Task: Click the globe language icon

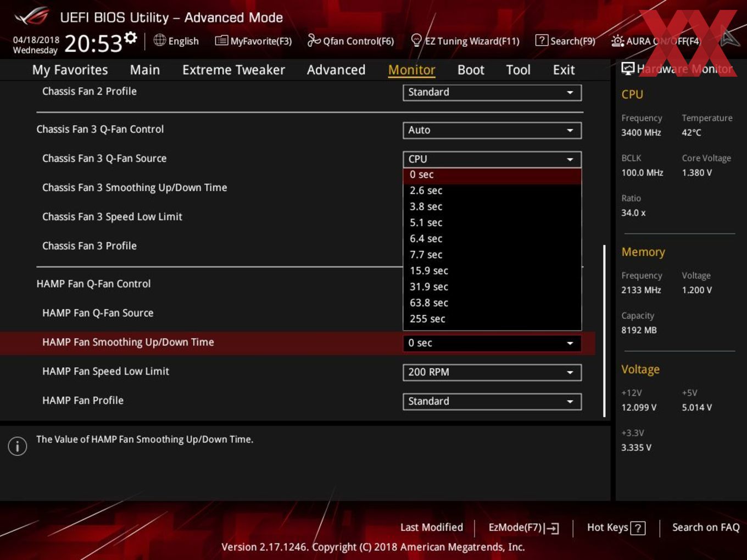Action: 159,40
